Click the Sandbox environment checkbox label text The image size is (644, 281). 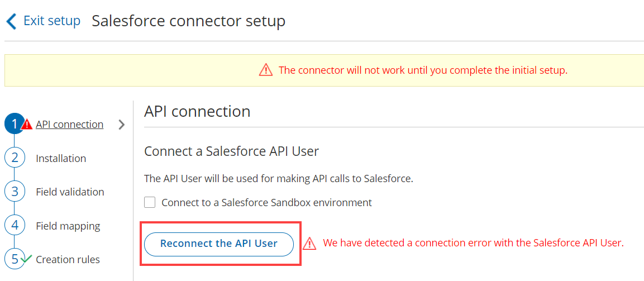pyautogui.click(x=266, y=203)
